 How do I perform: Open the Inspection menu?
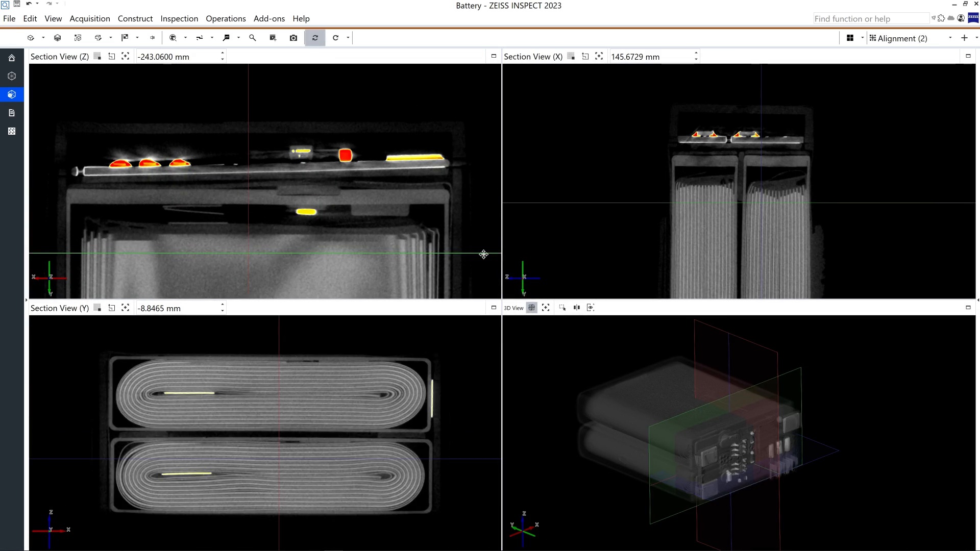pos(179,19)
